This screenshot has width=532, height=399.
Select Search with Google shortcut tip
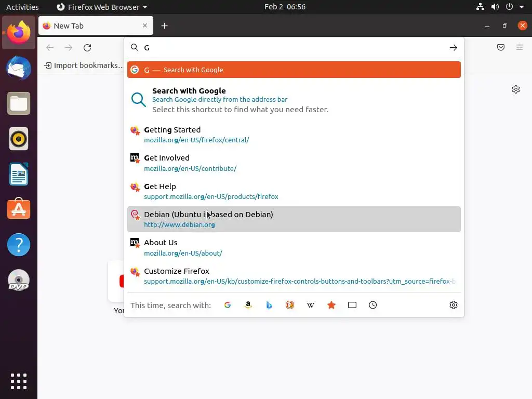pyautogui.click(x=294, y=100)
